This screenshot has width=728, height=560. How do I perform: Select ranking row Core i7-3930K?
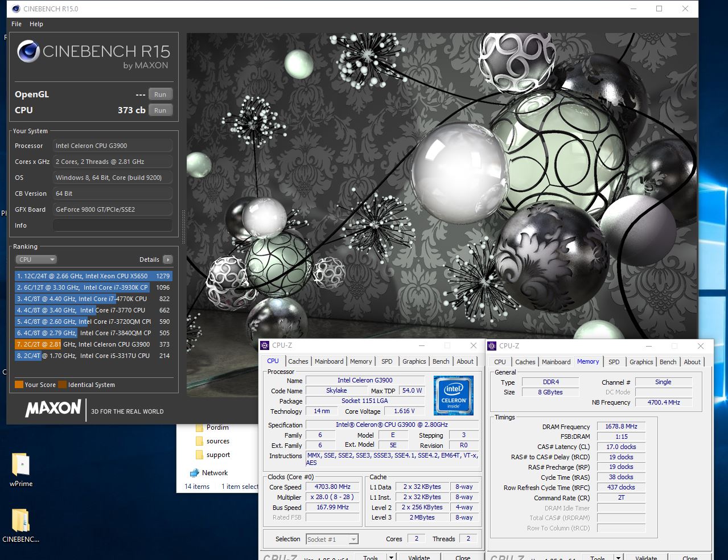93,287
